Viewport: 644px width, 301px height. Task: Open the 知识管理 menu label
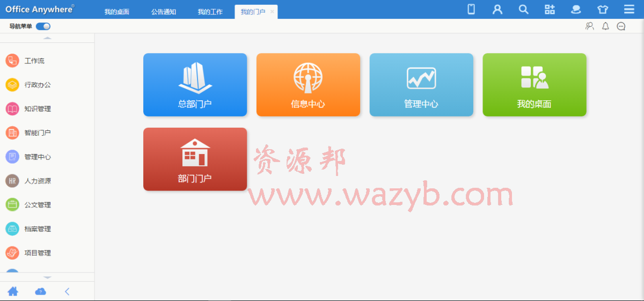(x=38, y=109)
